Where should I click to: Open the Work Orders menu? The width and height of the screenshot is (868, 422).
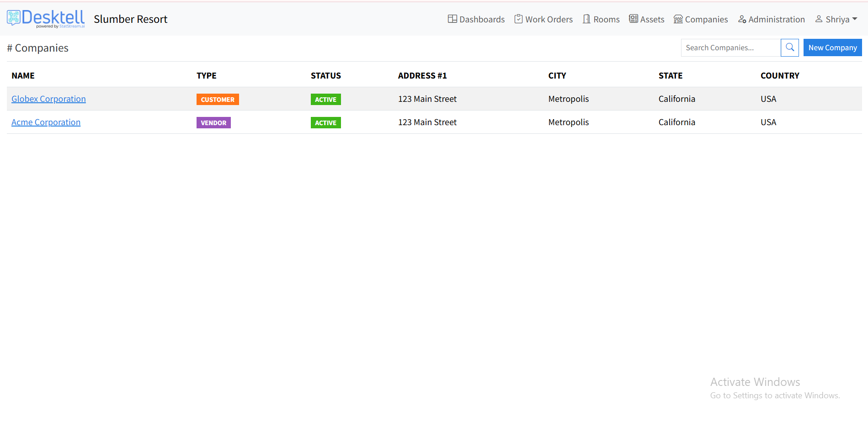548,19
